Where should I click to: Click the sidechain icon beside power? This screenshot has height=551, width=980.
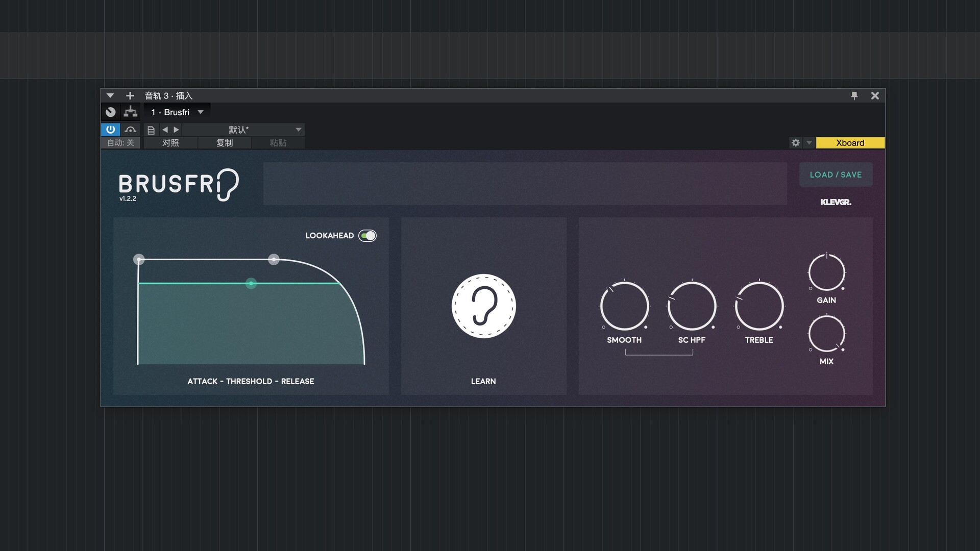click(130, 130)
